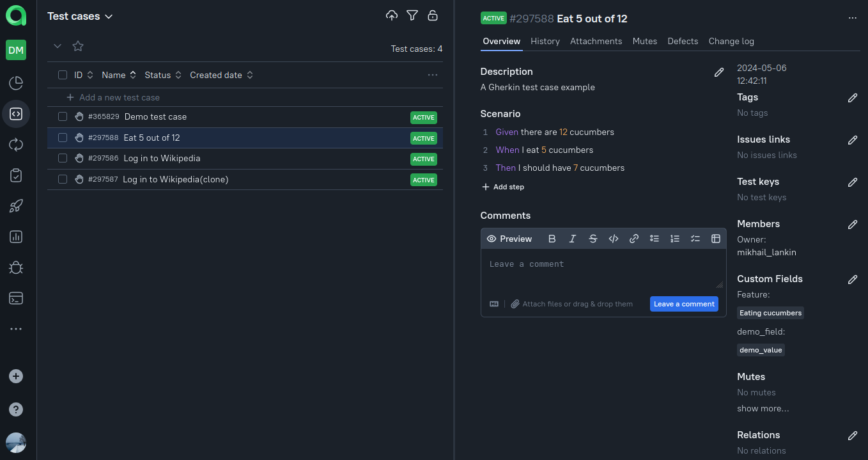Open the Defects bug icon in sidebar
This screenshot has width=868, height=460.
click(16, 267)
